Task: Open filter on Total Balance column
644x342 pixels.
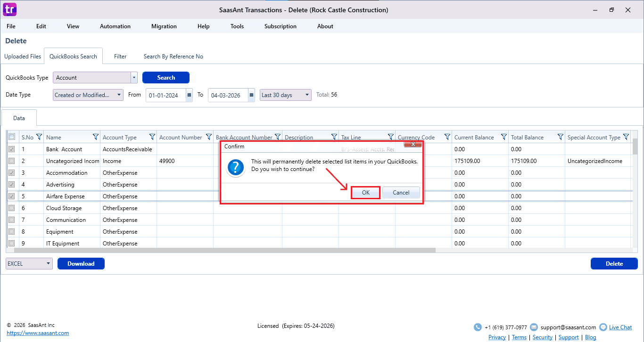Action: pyautogui.click(x=560, y=137)
